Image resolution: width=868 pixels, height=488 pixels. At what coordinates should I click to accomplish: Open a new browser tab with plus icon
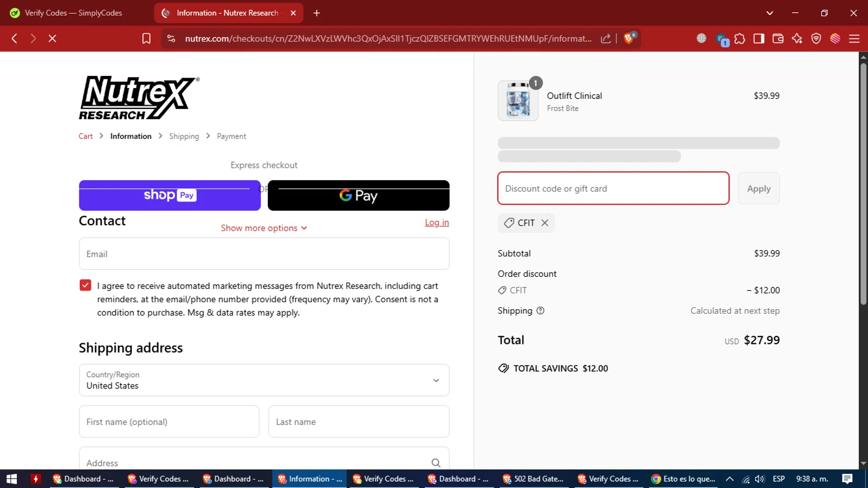click(x=317, y=13)
